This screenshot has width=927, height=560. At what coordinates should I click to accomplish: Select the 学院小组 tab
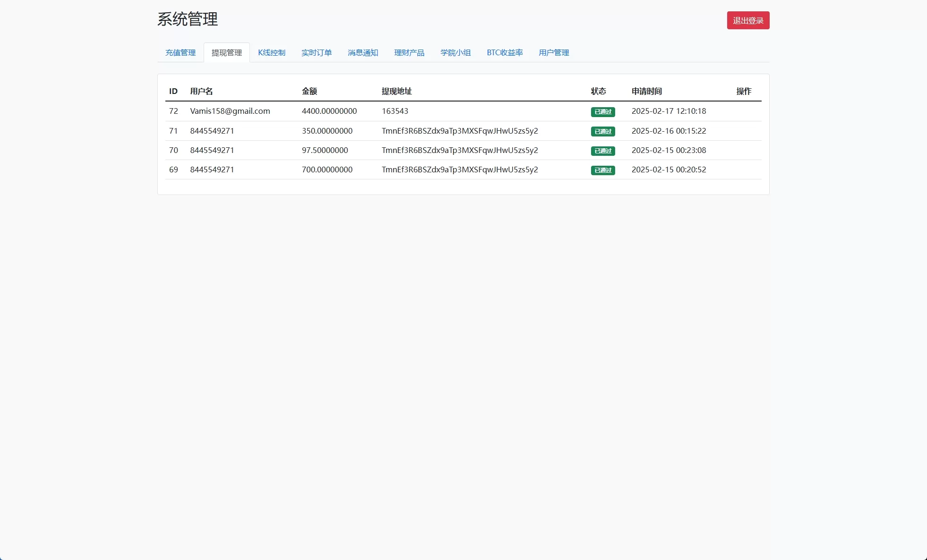click(x=455, y=52)
